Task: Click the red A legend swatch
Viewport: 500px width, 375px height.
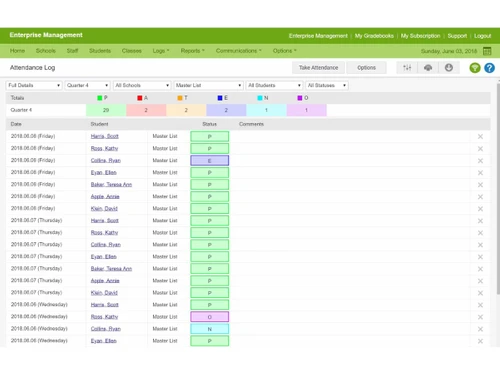Action: click(x=140, y=98)
